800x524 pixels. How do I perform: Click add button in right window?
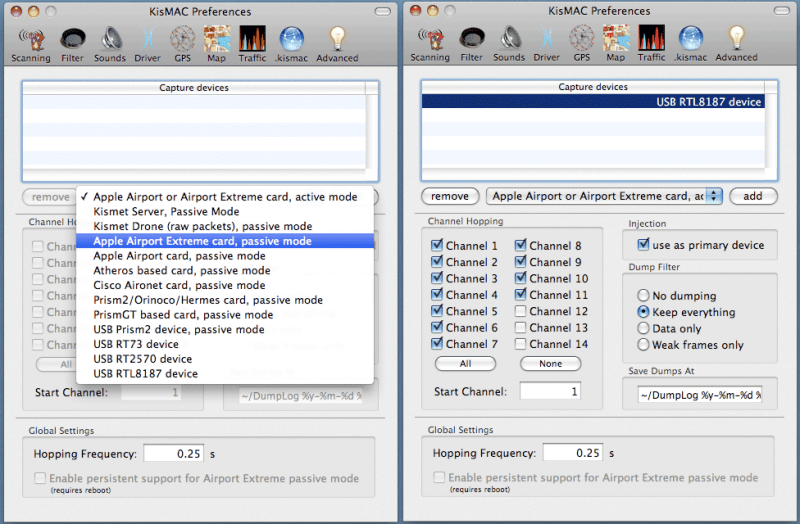tap(753, 196)
